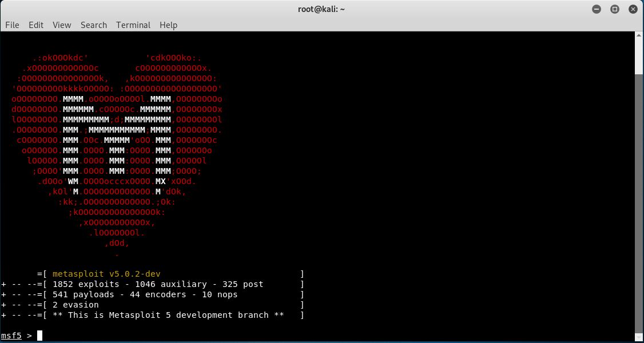Screen dimensions: 644x343
Task: Open the File menu
Action: [x=13, y=25]
